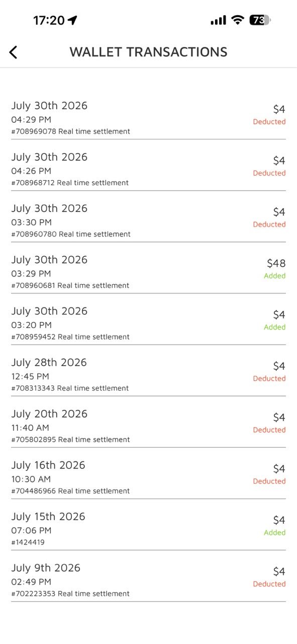The height and width of the screenshot is (644, 297).
Task: Open the July 28th 2026 transaction
Action: [x=148, y=374]
